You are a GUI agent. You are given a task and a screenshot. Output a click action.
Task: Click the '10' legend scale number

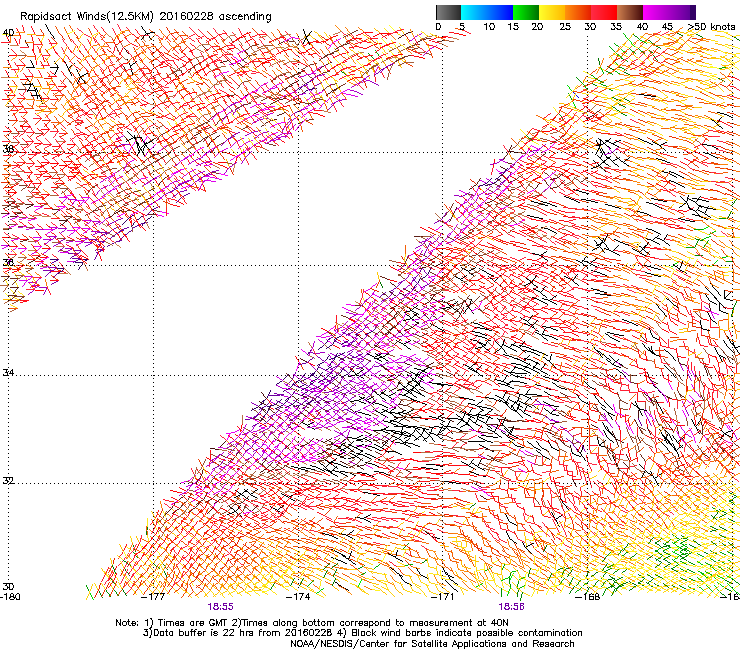[x=489, y=26]
